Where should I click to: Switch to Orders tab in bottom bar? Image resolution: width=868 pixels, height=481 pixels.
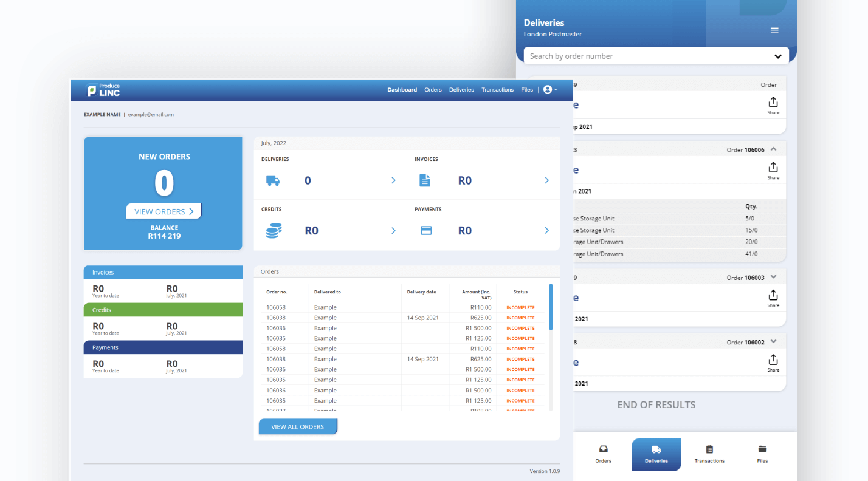[603, 454]
